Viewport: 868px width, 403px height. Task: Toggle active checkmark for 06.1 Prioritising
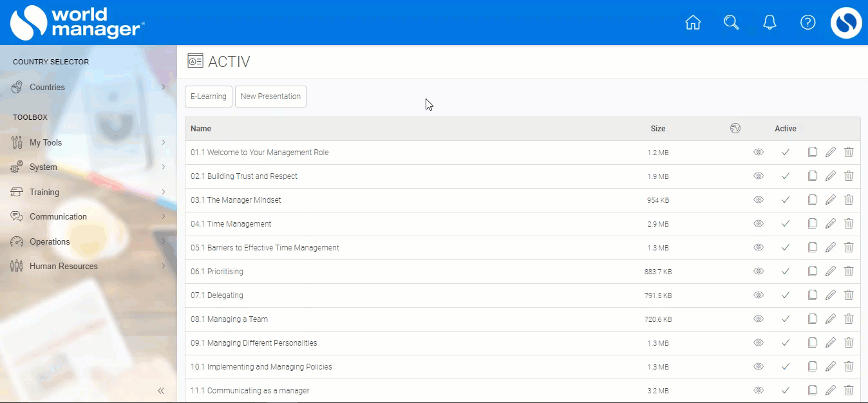coord(786,272)
